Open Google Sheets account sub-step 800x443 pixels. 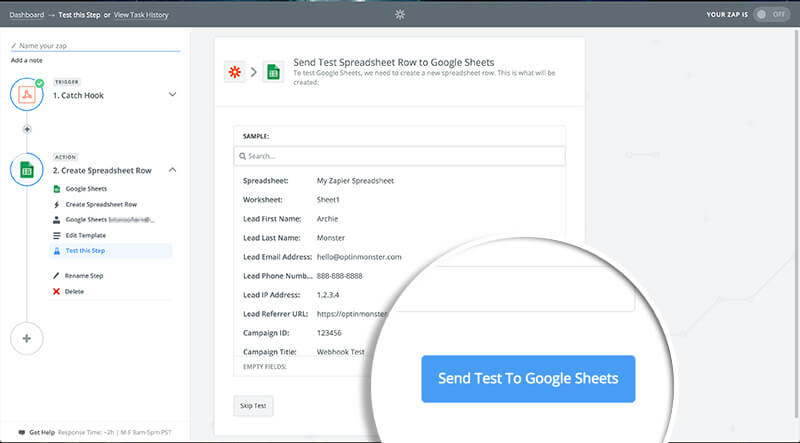[x=104, y=220]
